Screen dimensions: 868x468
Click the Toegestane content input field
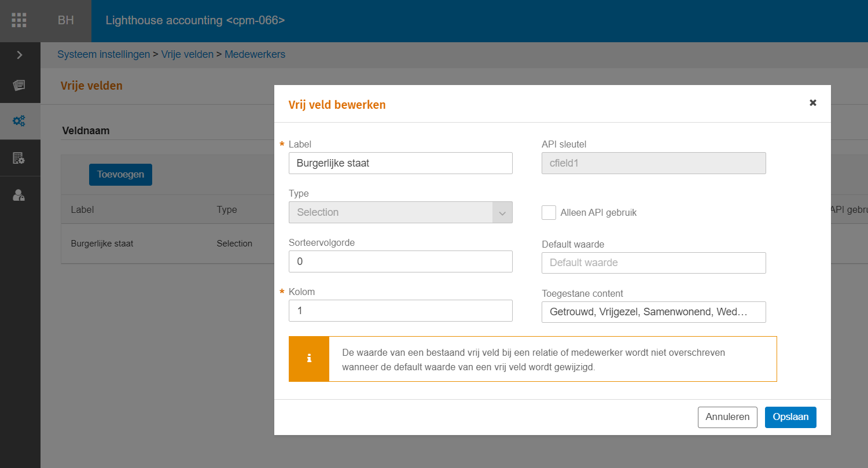(653, 312)
